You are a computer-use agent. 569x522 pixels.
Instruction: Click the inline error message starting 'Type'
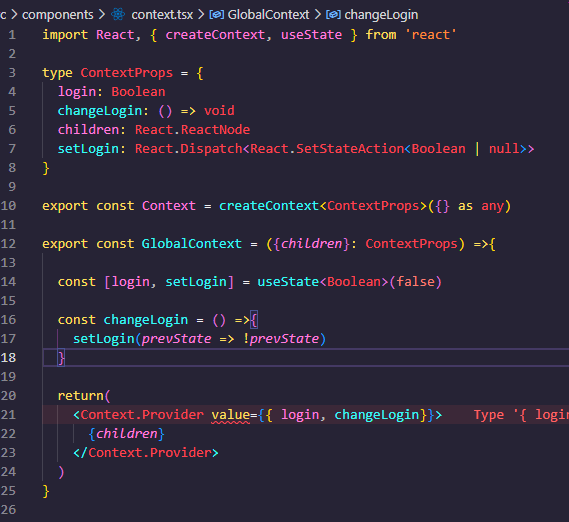(x=521, y=415)
